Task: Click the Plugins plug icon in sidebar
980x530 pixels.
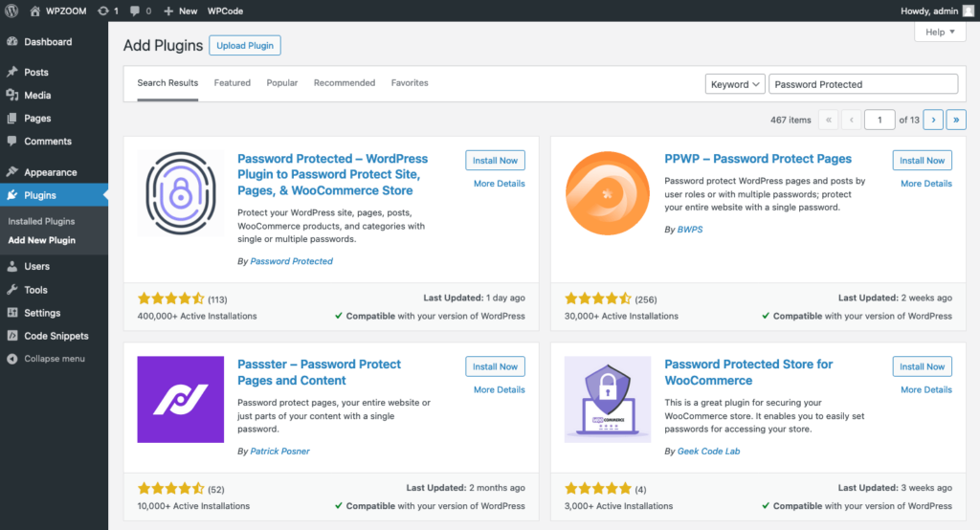Action: point(11,195)
